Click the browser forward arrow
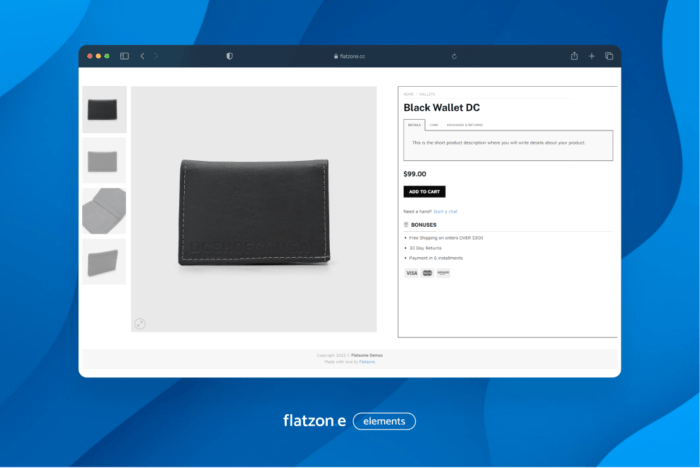Viewport: 700px width, 468px height. [x=156, y=56]
